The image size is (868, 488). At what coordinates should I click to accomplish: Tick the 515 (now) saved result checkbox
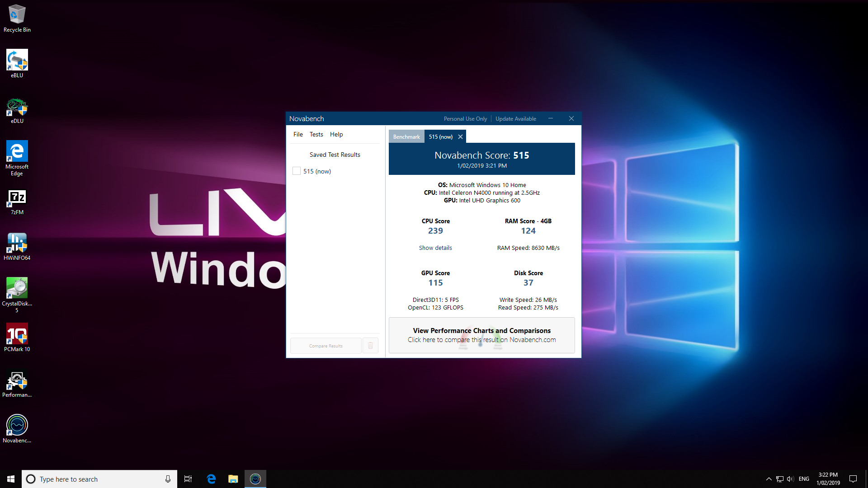click(x=297, y=171)
